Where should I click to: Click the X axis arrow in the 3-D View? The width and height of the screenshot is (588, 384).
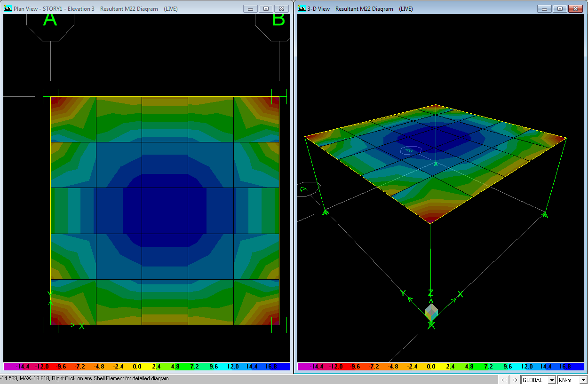tap(460, 295)
